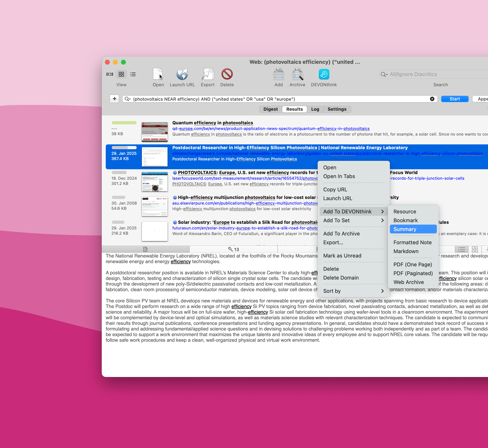Screen dimensions: 488x448
Task: Click the plus button beside query field
Action: tap(114, 99)
